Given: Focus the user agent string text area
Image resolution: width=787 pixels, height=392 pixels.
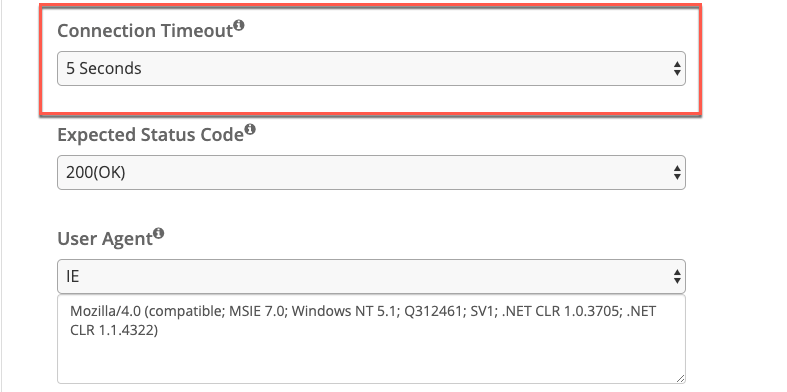Looking at the screenshot, I should pos(371,339).
